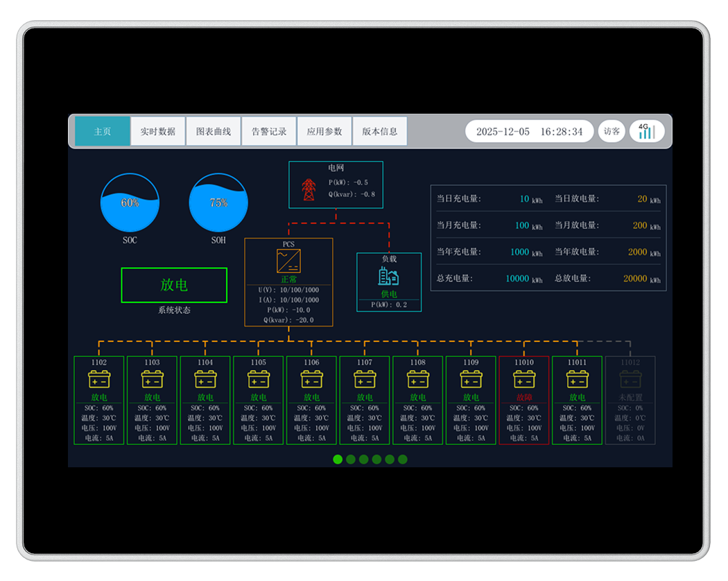Click the PCS U(V) 10/100/1000 reading
This screenshot has height=581, width=728.
(x=289, y=290)
